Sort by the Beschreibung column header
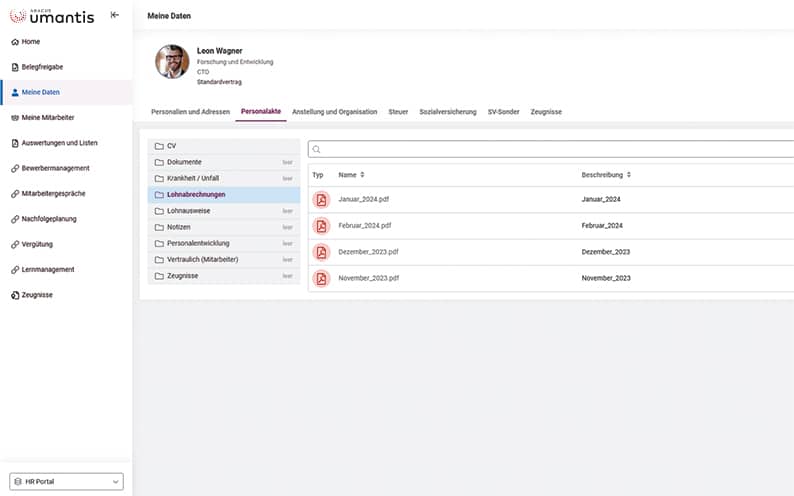This screenshot has width=794, height=496. click(x=606, y=175)
